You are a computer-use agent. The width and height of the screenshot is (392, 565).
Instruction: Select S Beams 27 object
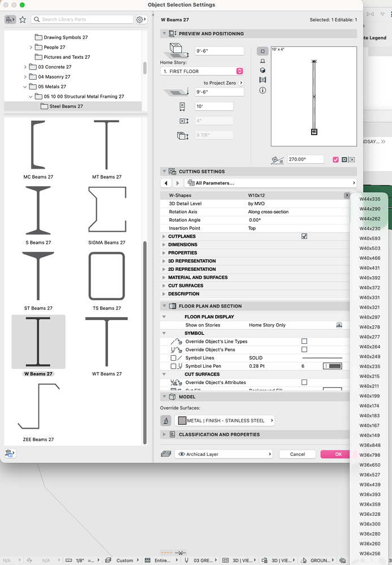[x=38, y=210]
